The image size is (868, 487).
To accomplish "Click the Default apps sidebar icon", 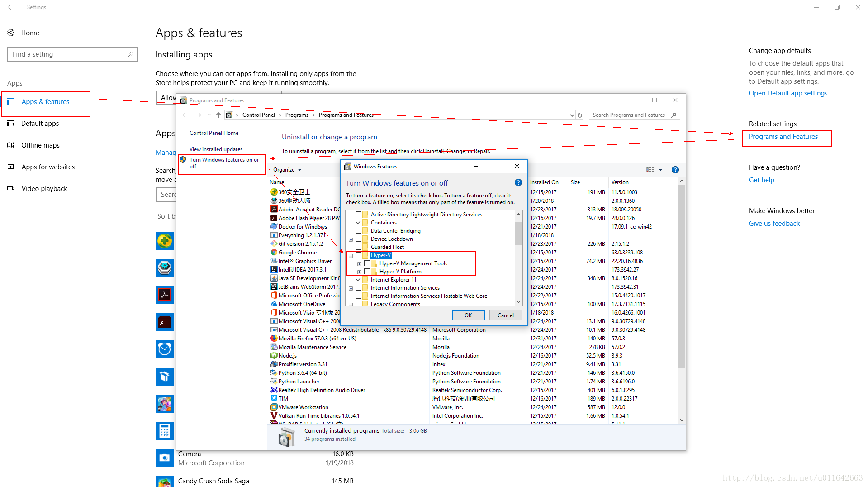I will click(x=11, y=123).
